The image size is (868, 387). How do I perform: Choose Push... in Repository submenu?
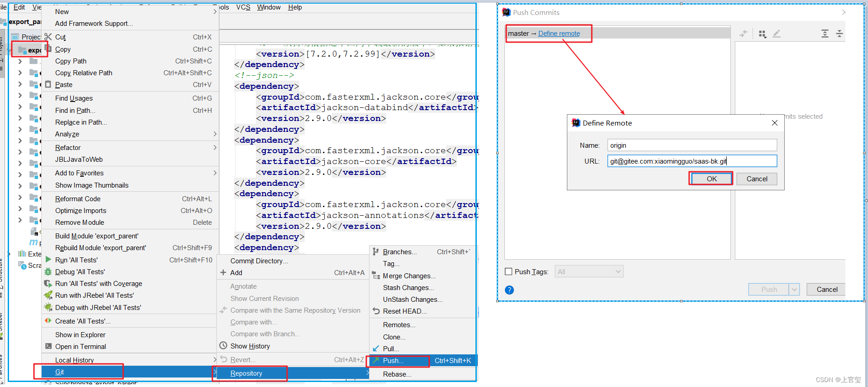(423, 361)
